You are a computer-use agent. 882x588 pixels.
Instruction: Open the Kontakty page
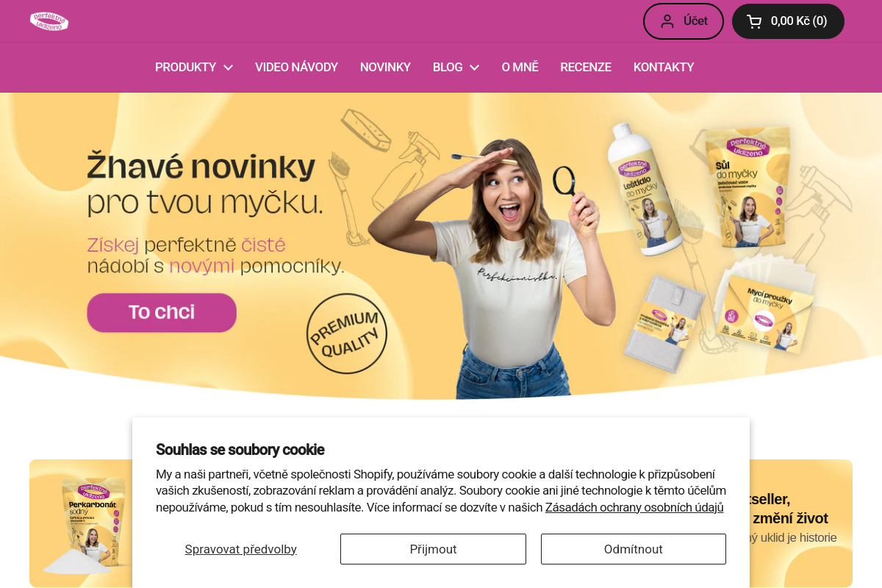point(664,68)
